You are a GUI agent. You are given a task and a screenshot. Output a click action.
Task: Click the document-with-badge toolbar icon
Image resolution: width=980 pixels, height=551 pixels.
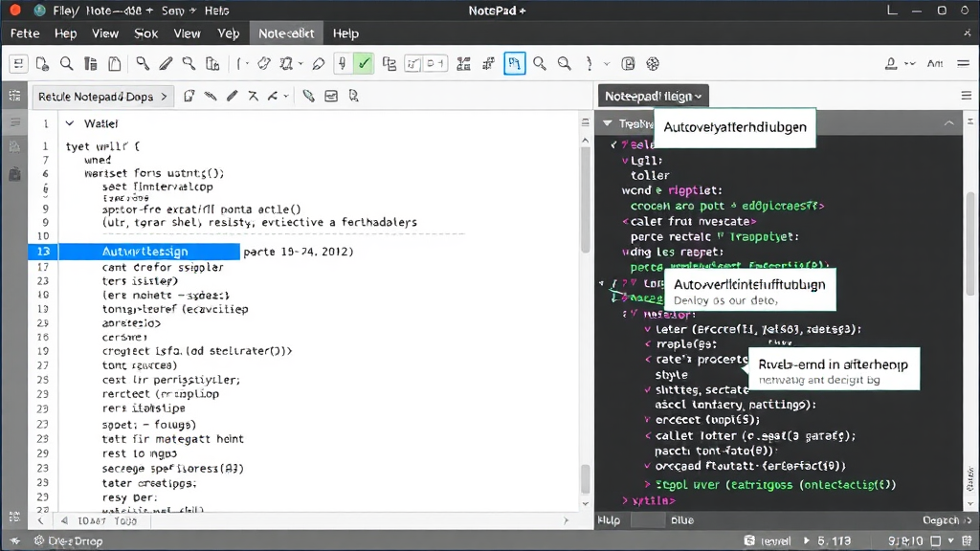click(42, 64)
